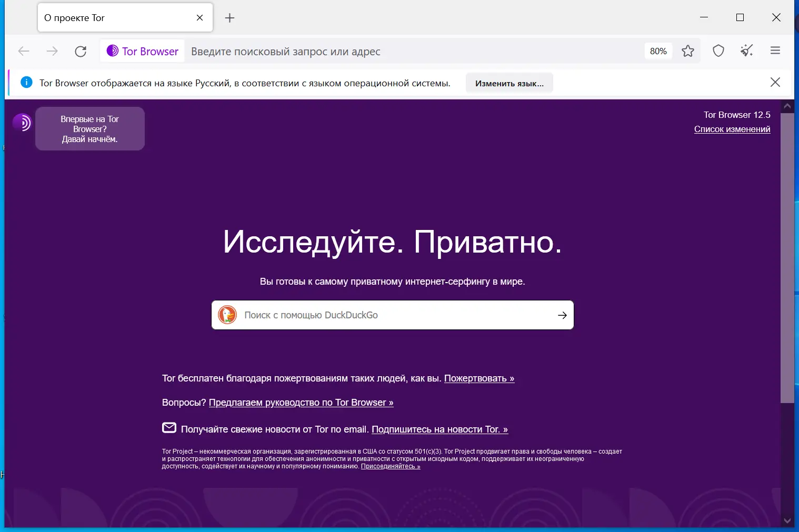Open the 'Список изменений' changelog link

tap(732, 129)
